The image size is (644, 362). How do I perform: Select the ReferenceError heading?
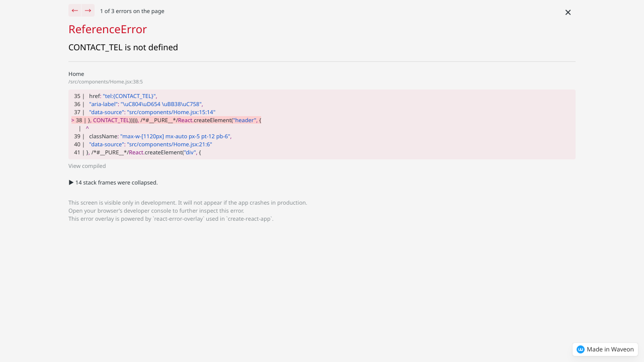(108, 29)
